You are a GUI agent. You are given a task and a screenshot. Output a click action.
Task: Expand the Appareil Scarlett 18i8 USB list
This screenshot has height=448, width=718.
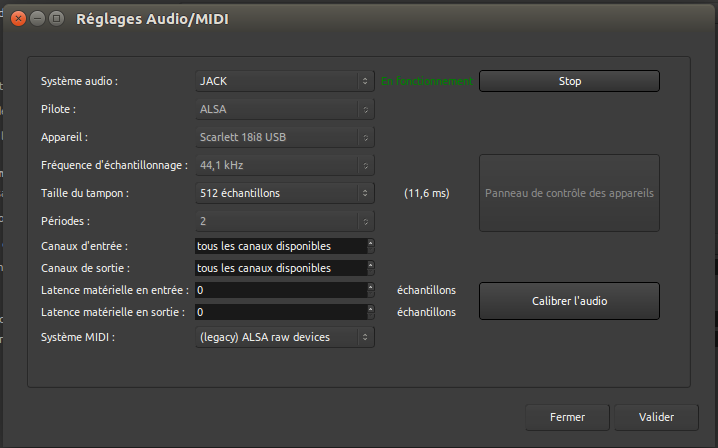coord(285,137)
